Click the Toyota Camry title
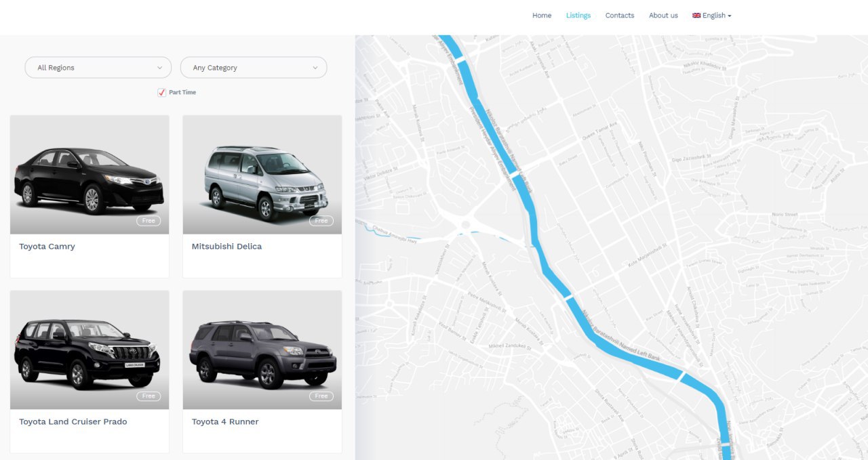Image resolution: width=868 pixels, height=460 pixels. coord(47,247)
